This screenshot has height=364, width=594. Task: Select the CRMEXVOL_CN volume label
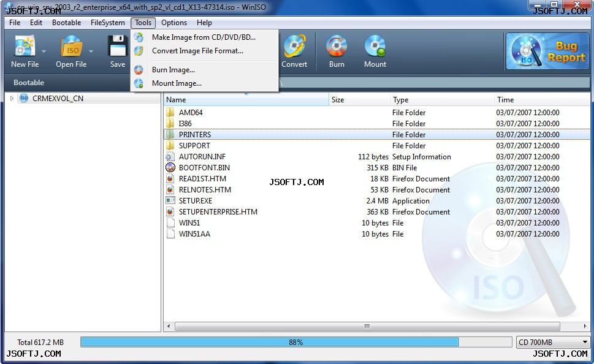point(58,99)
